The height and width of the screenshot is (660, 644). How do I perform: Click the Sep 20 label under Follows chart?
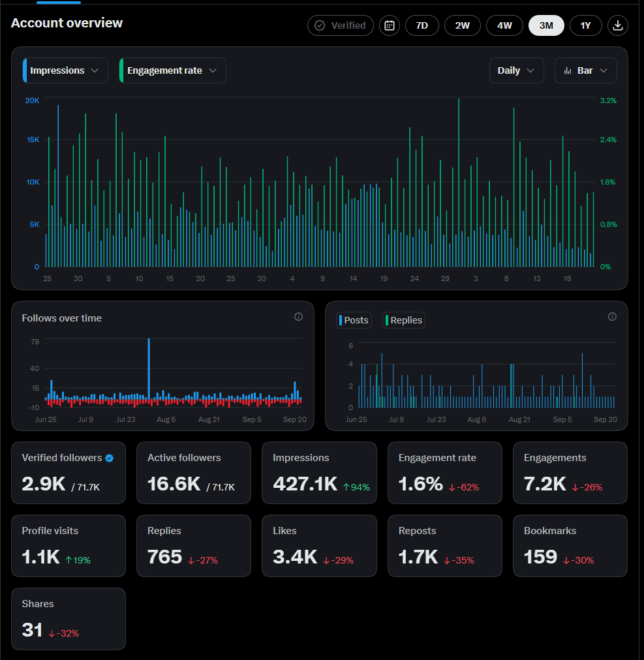pyautogui.click(x=294, y=419)
